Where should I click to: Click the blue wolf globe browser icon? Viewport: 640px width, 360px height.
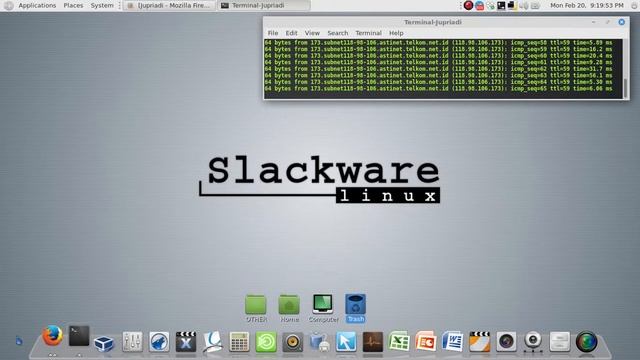point(159,342)
